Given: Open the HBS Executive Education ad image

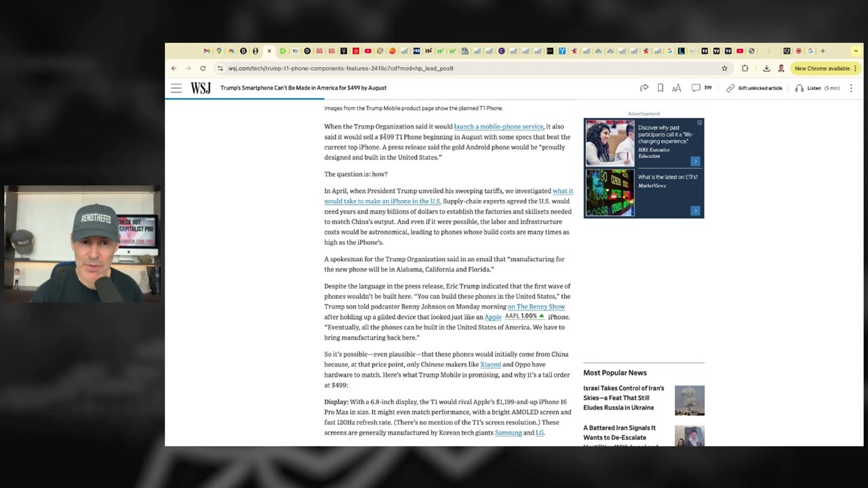Looking at the screenshot, I should (610, 142).
